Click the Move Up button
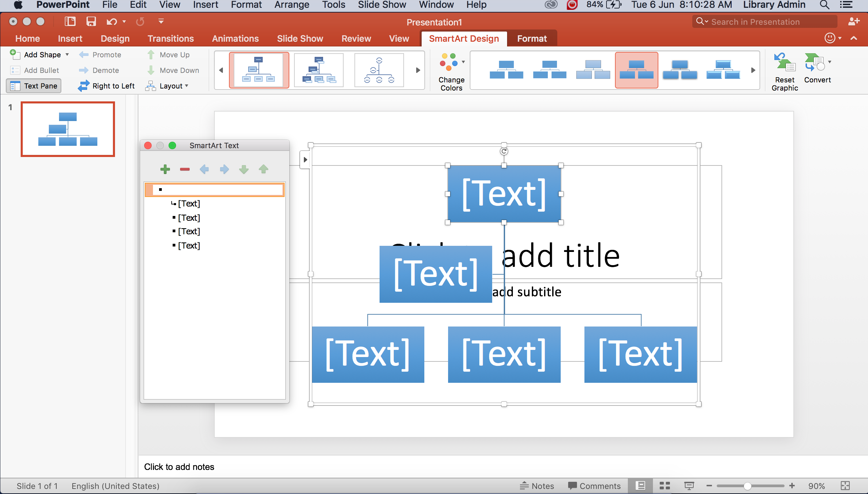Viewport: 868px width, 494px height. point(169,55)
